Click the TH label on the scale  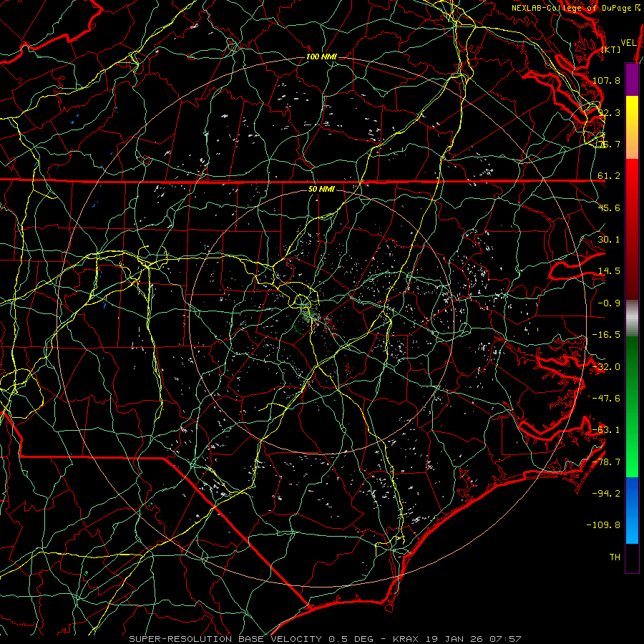click(615, 557)
